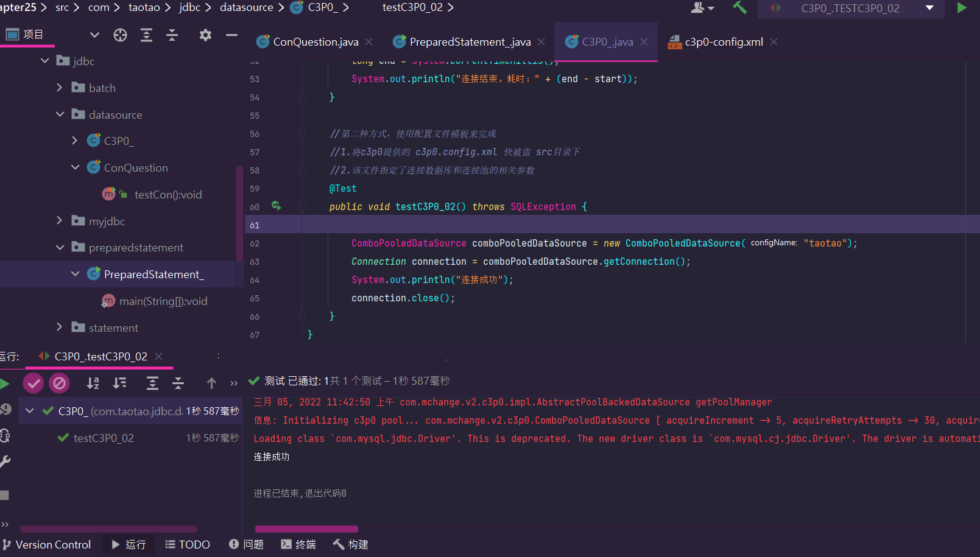Hide the project panel with minus icon
This screenshot has width=980, height=557.
point(231,35)
